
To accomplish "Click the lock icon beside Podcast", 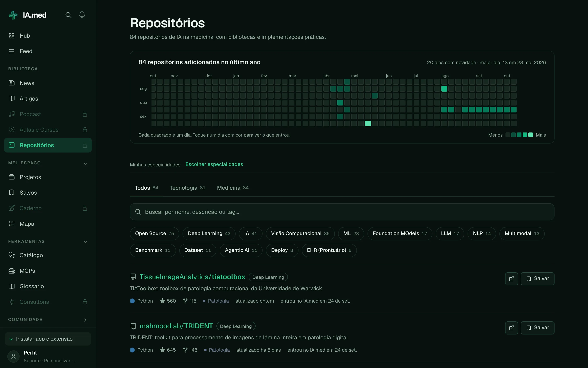I will pos(85,114).
